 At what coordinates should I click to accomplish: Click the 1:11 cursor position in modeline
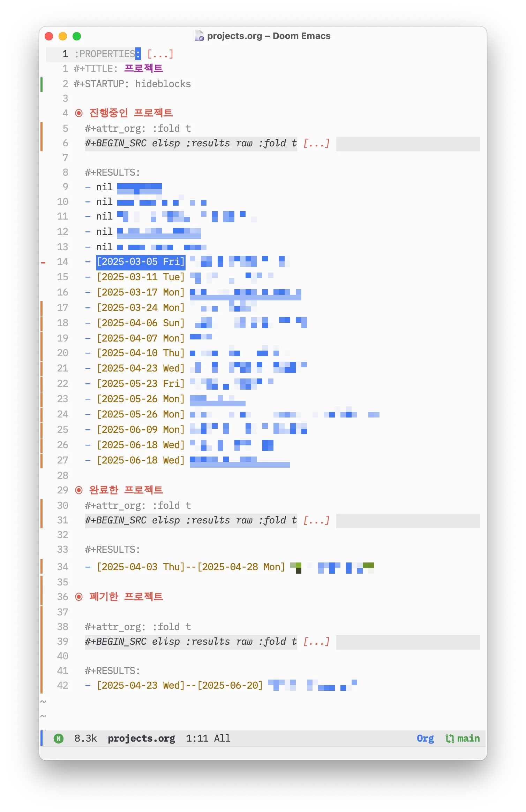point(197,738)
